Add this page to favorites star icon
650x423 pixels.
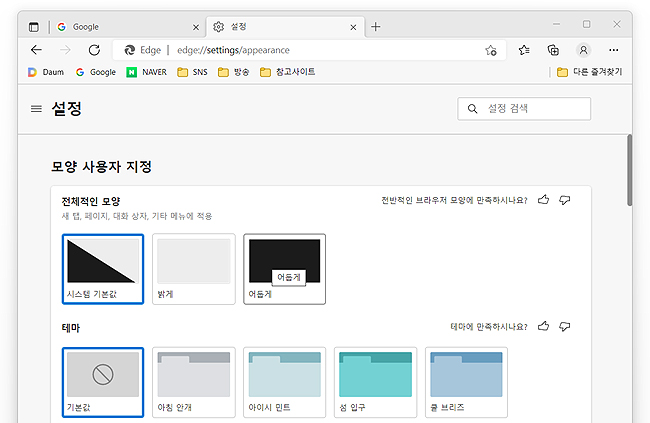coord(491,50)
